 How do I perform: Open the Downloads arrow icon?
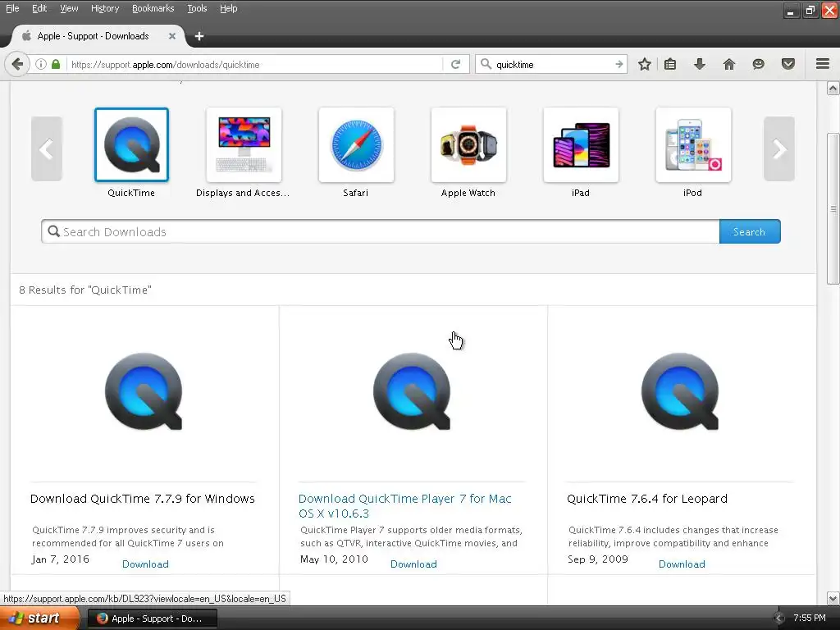pos(700,64)
